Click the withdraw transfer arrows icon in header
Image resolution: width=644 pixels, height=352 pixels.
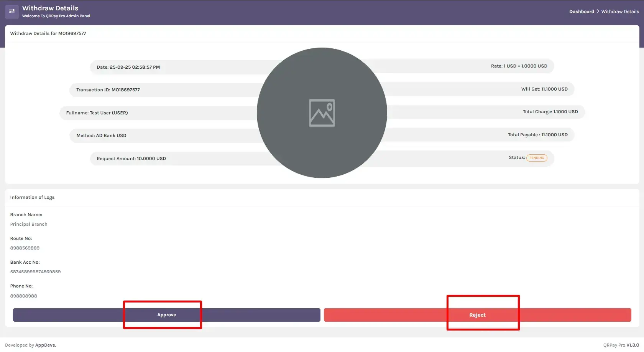12,11
